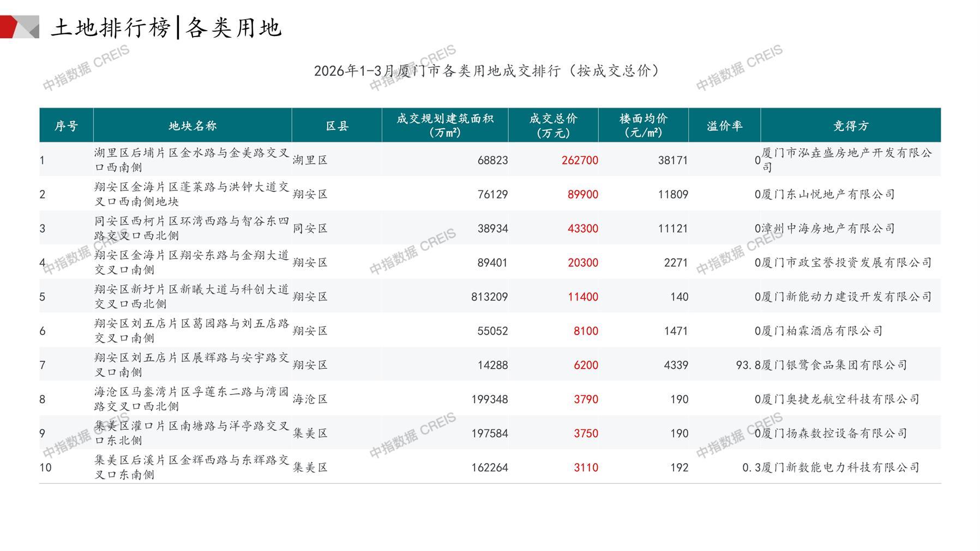
Task: Click the 地块名称 column header
Action: tap(193, 126)
